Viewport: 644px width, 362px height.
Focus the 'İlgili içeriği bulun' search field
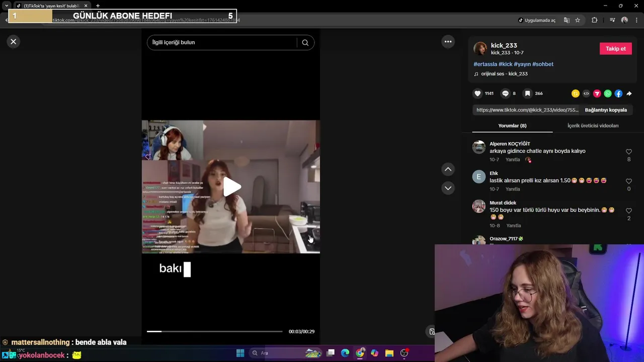click(x=222, y=43)
